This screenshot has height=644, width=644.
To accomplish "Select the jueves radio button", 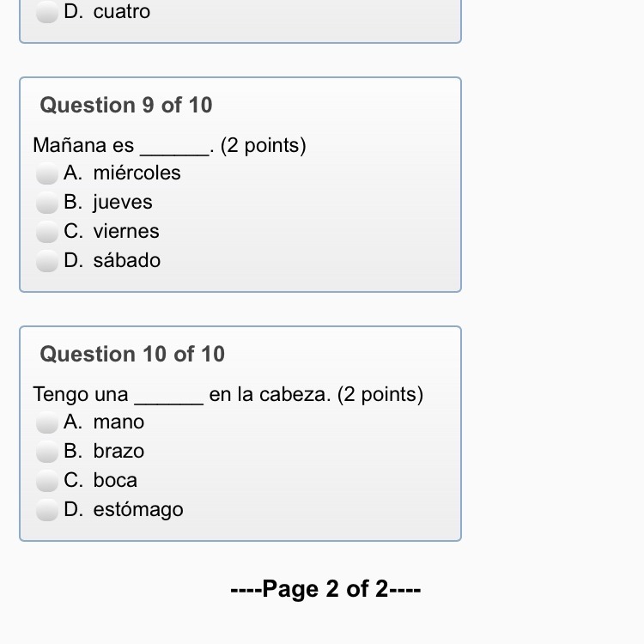I will coord(47,203).
